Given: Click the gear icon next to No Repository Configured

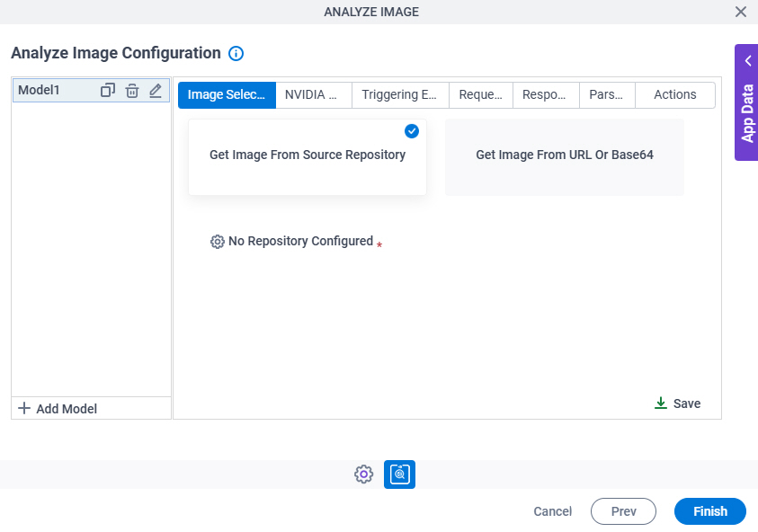Looking at the screenshot, I should (x=217, y=242).
